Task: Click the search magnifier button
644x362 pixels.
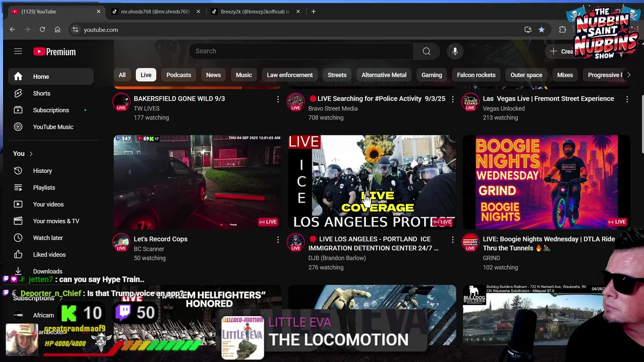Action: [426, 51]
